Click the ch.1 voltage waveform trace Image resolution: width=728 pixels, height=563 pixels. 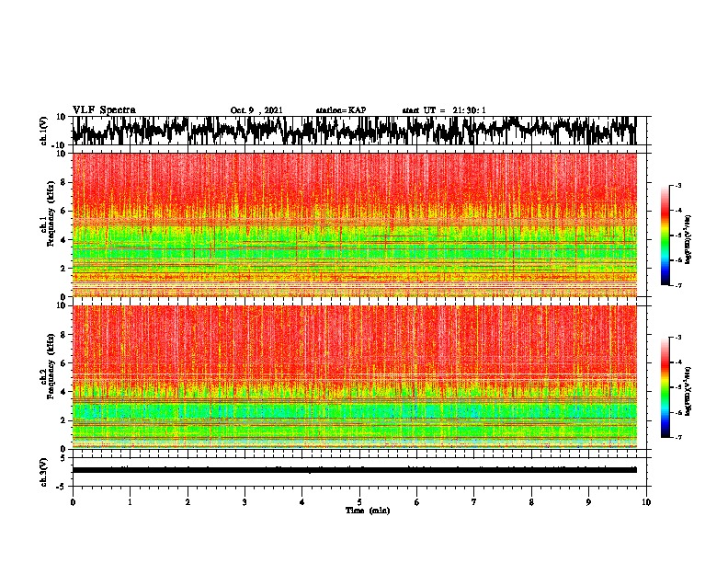coord(354,131)
